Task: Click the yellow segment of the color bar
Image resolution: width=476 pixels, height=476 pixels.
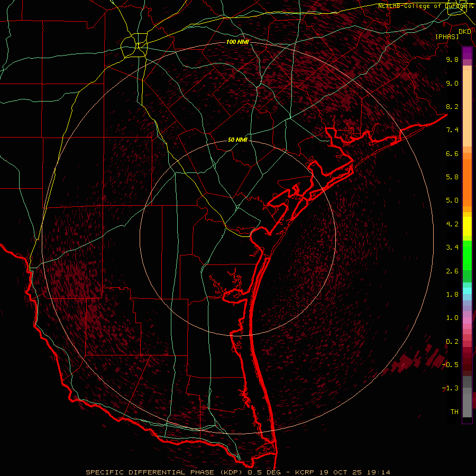Action: click(x=467, y=226)
